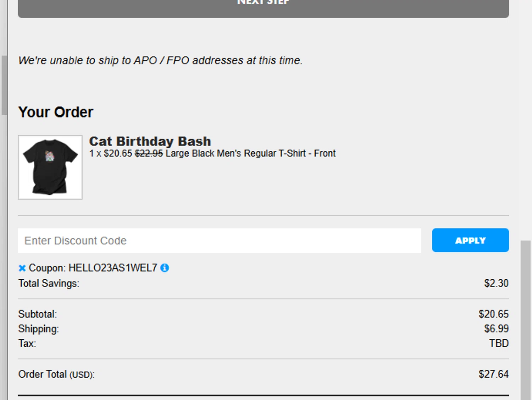Viewport: 532px width, 400px height.
Task: Click the $27.64 Order Total amount
Action: [x=493, y=374]
